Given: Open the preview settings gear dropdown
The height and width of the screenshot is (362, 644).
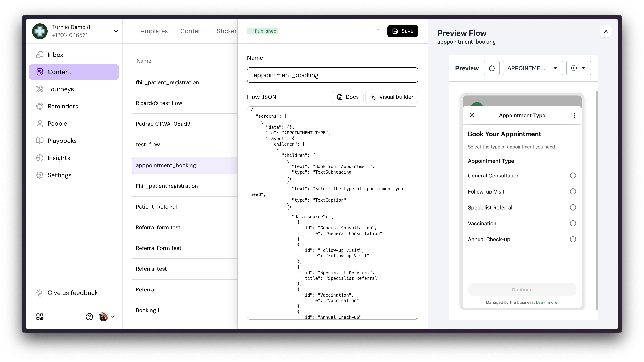Looking at the screenshot, I should [578, 68].
